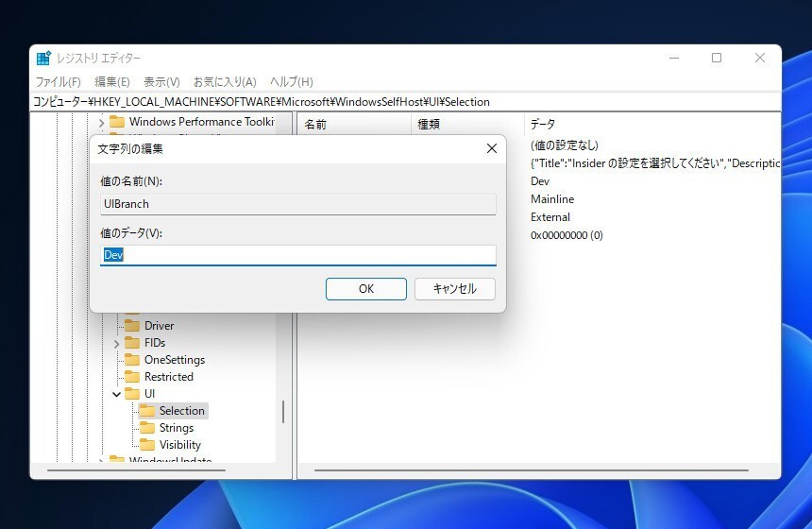Close the 文字列の編集 dialog
This screenshot has width=812, height=529.
(491, 148)
